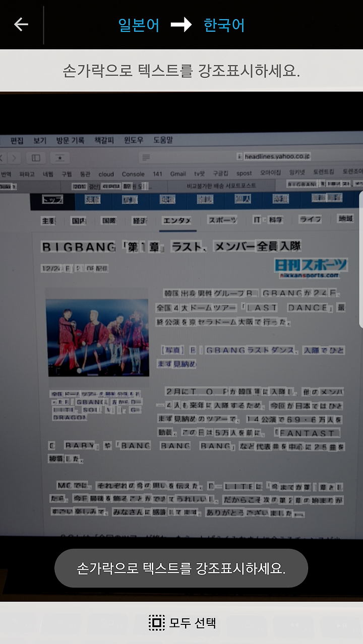Tap the dotted-square select-all icon
363x644 pixels.
click(157, 623)
